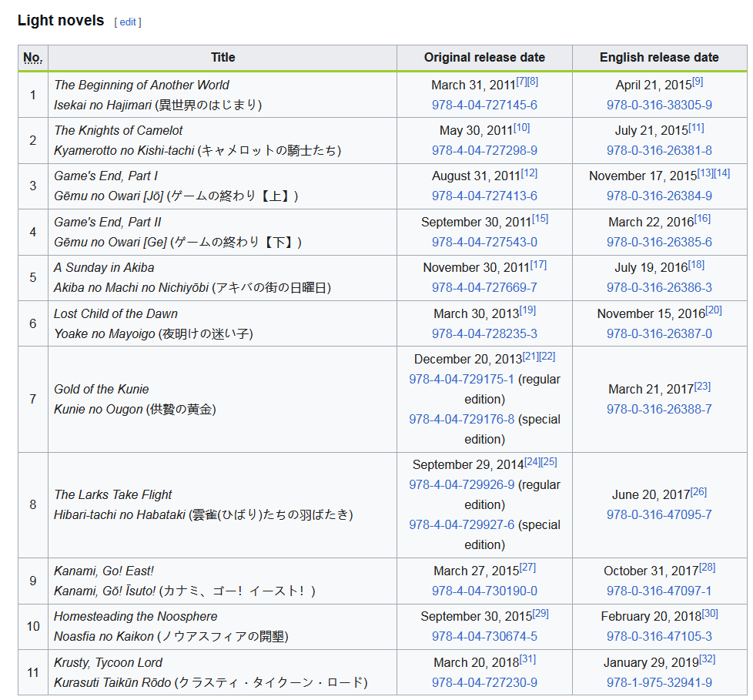Follow citation [9] after April 21, 2015
Screen dimensions: 753x700
coord(698,82)
